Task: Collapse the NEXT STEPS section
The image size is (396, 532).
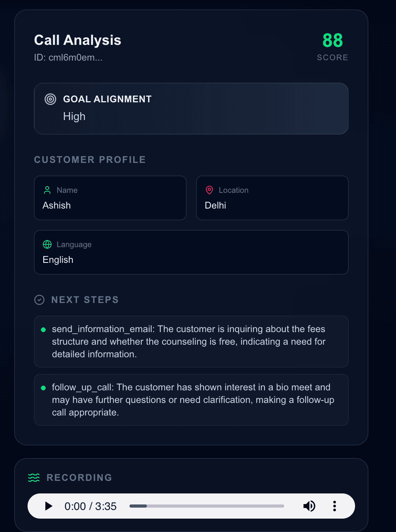Action: [85, 299]
